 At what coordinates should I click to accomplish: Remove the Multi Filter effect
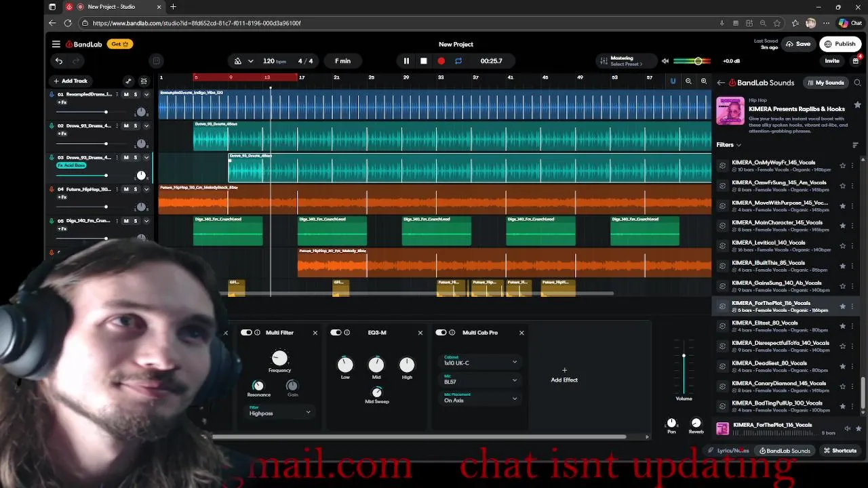point(315,333)
